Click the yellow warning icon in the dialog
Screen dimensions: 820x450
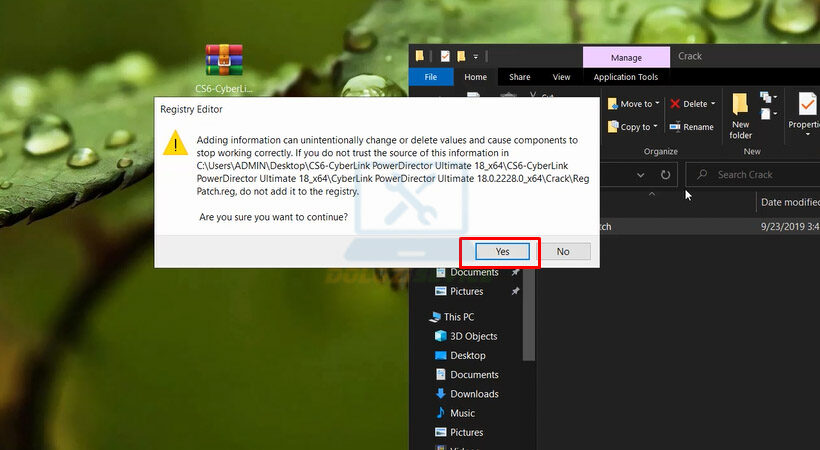[x=177, y=146]
